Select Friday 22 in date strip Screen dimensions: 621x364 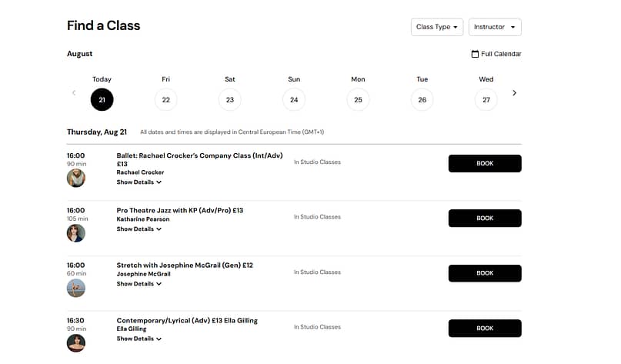point(166,100)
